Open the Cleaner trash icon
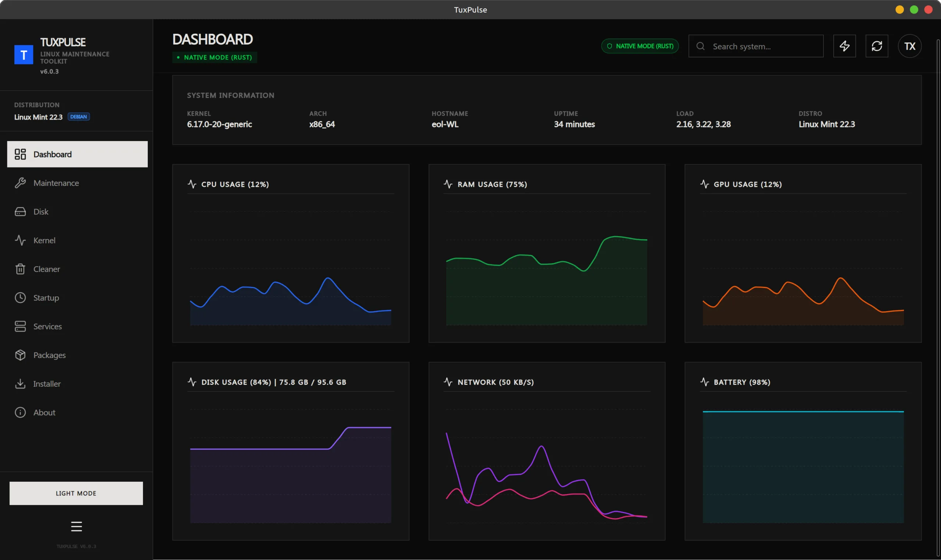The width and height of the screenshot is (941, 560). pos(20,269)
